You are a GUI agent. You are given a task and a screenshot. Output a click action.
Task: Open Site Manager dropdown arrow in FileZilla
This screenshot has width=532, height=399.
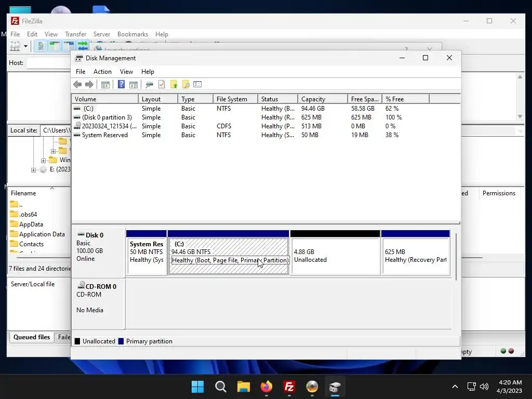25,46
